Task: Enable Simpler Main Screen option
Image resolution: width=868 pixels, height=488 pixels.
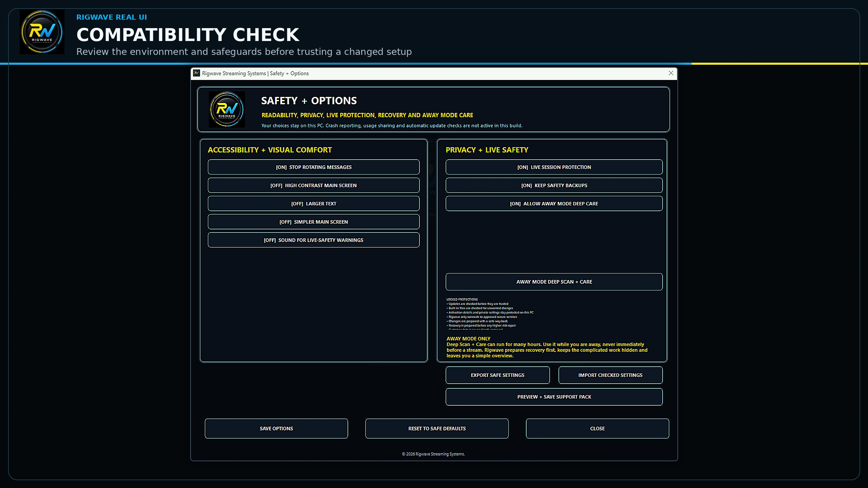Action: pos(314,222)
